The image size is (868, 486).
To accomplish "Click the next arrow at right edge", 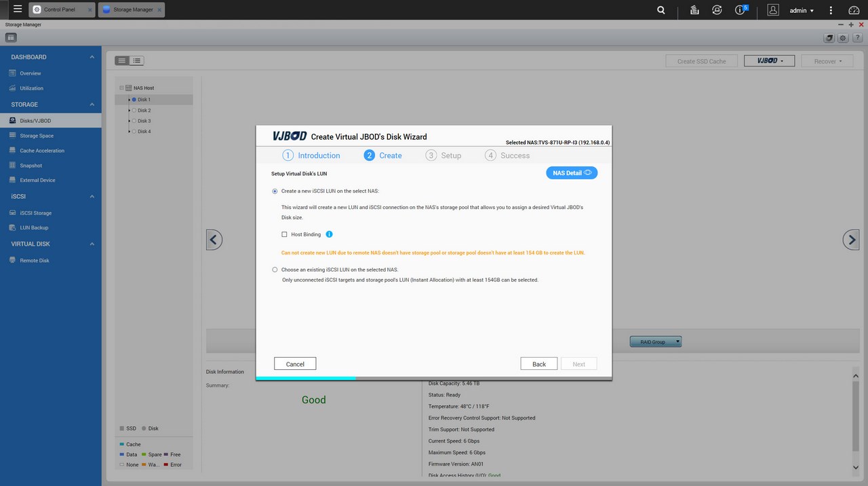I will coord(851,240).
